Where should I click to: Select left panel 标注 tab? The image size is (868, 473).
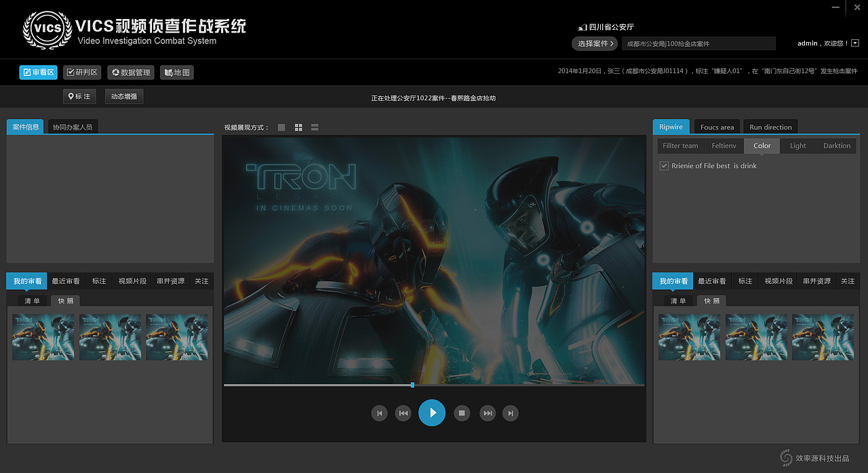click(x=99, y=281)
